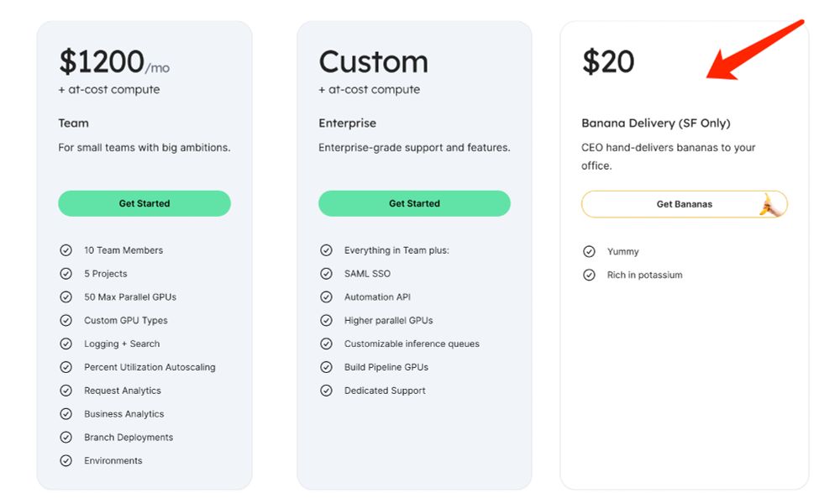The width and height of the screenshot is (840, 504).
Task: Click checkmark icon beside 50 Max Parallel GPUs
Action: coord(66,297)
